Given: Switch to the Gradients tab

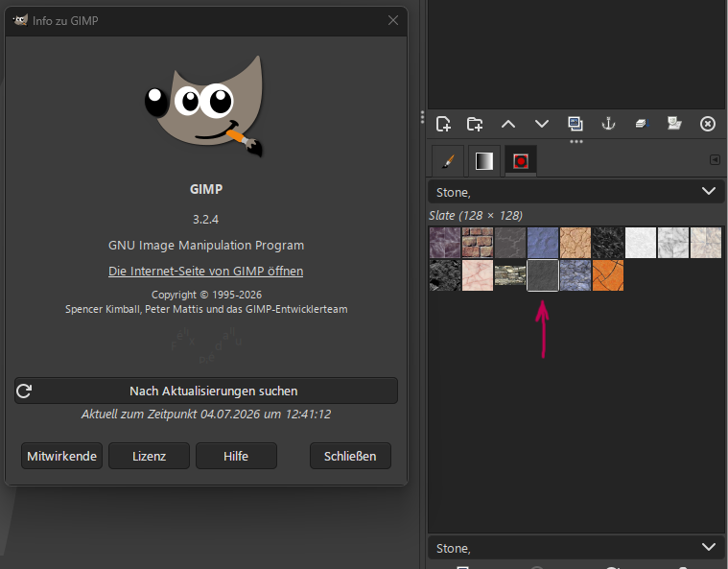Looking at the screenshot, I should pyautogui.click(x=484, y=161).
